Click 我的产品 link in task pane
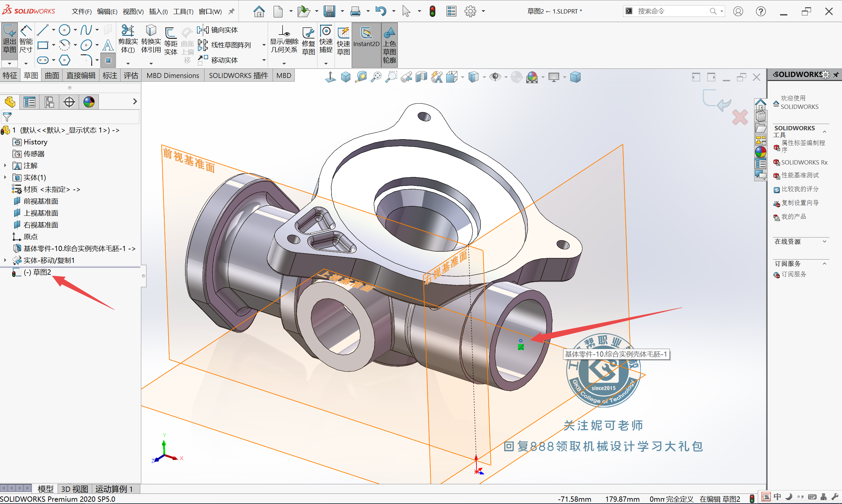This screenshot has height=504, width=842. coord(793,217)
